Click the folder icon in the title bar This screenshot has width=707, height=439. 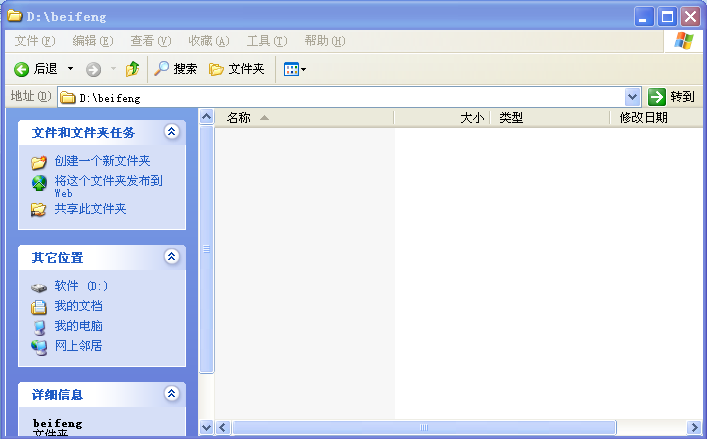14,16
